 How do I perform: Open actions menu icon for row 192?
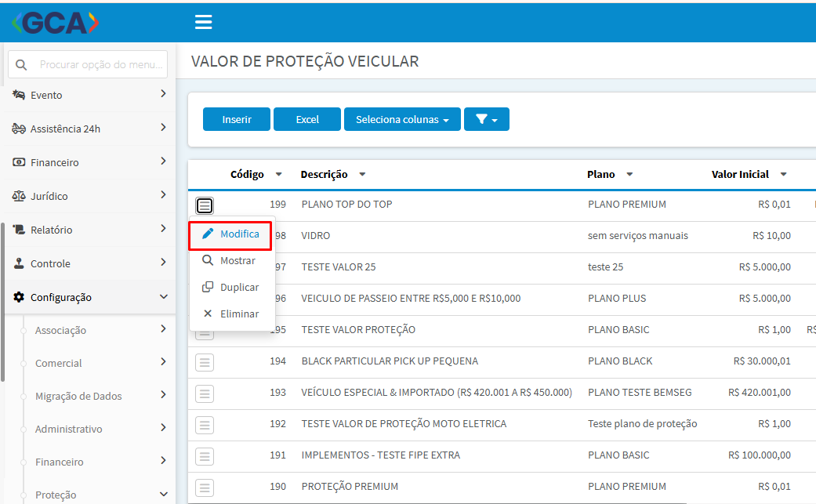point(205,425)
